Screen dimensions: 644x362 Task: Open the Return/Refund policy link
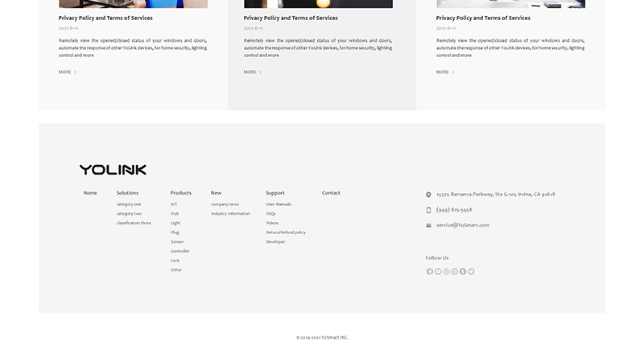pos(286,232)
